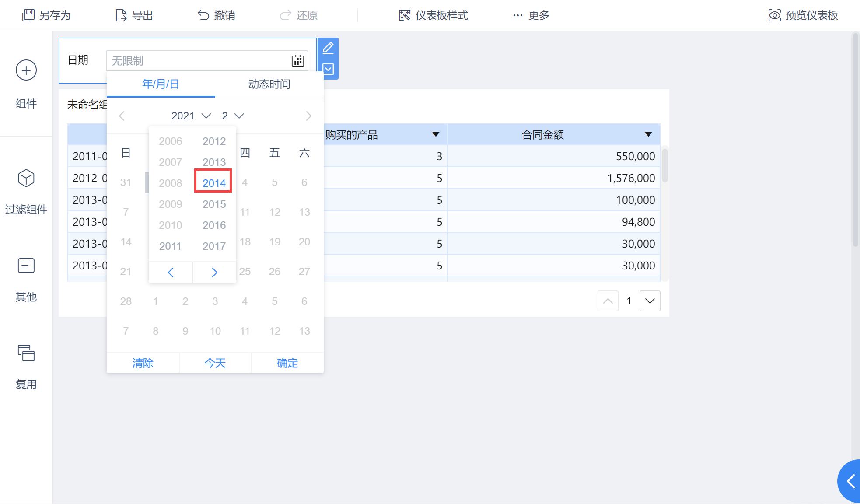Screen dimensions: 860x504
Task: Click 导出 (Export) in the toolbar
Action: pyautogui.click(x=134, y=15)
